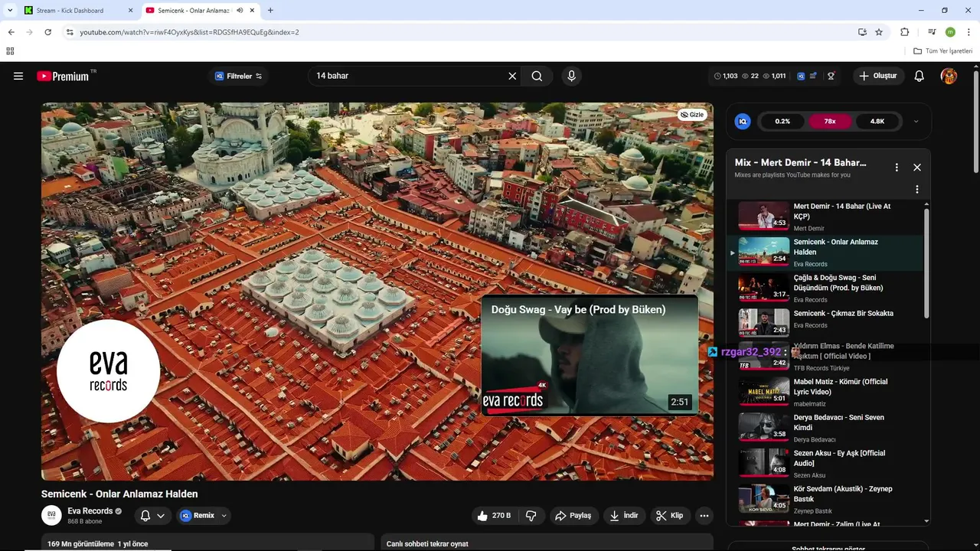Open the YouTube hamburger guide menu
Viewport: 980px width, 551px height.
coord(18,76)
